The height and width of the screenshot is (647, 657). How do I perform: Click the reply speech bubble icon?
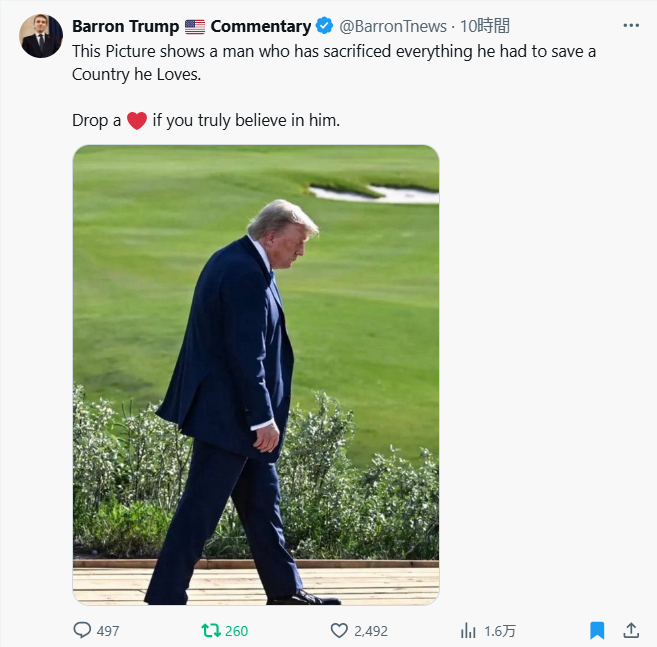(x=82, y=630)
